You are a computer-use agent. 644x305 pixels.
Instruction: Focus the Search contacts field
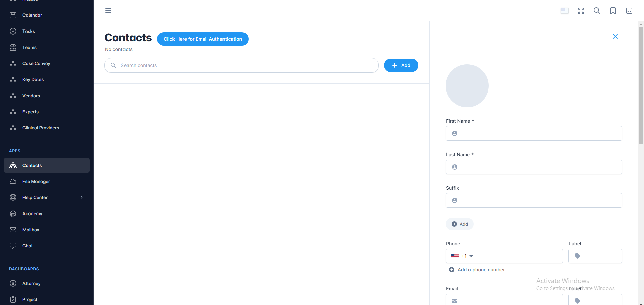[x=241, y=65]
